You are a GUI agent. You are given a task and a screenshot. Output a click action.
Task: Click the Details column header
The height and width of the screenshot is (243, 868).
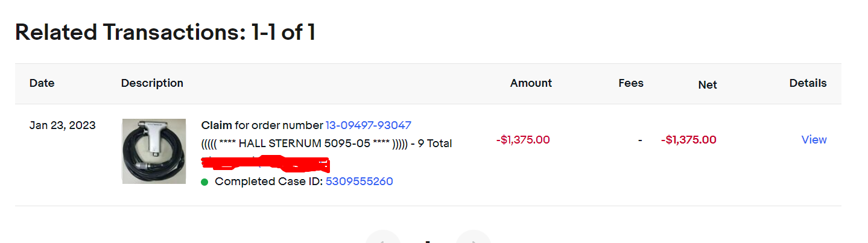(808, 83)
